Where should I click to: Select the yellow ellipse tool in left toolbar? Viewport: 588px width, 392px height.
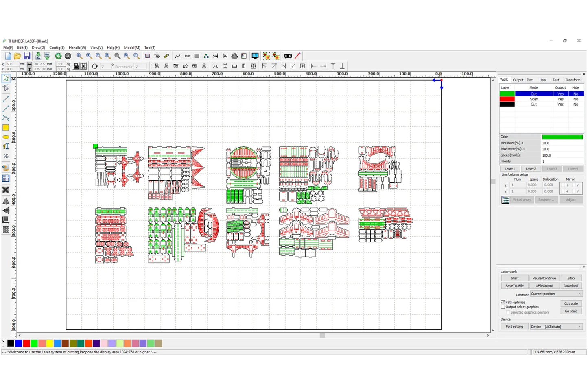pyautogui.click(x=6, y=137)
